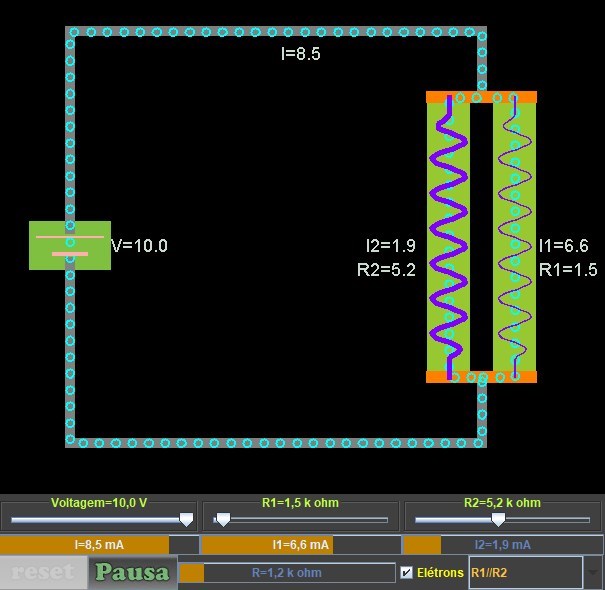Click the R2=5,2 k ohm title

(x=502, y=503)
